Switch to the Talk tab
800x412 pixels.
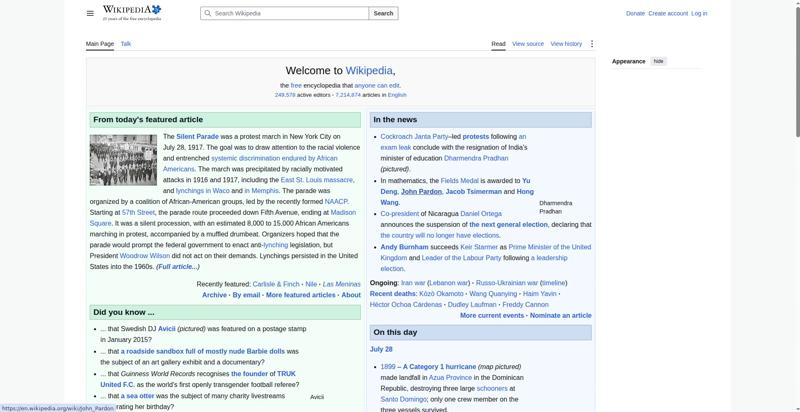coord(126,44)
